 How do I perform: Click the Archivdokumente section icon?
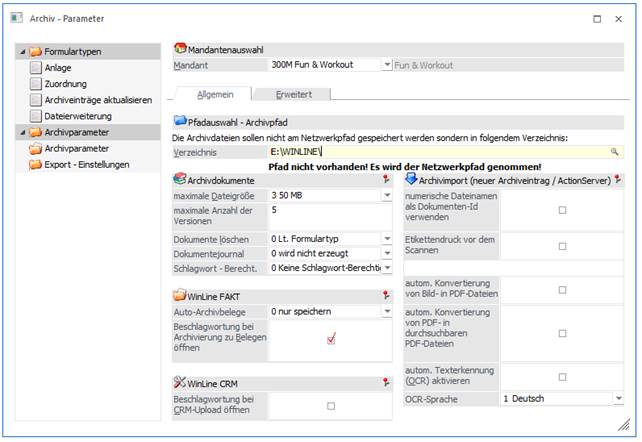coord(179,179)
